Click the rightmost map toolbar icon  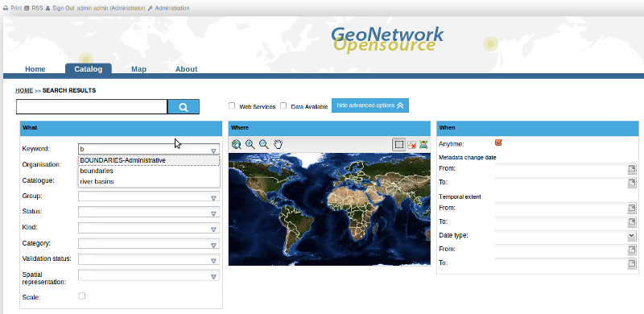[x=423, y=145]
